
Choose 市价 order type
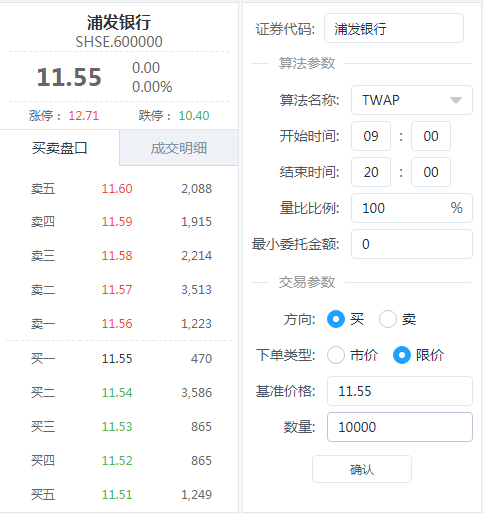point(336,355)
